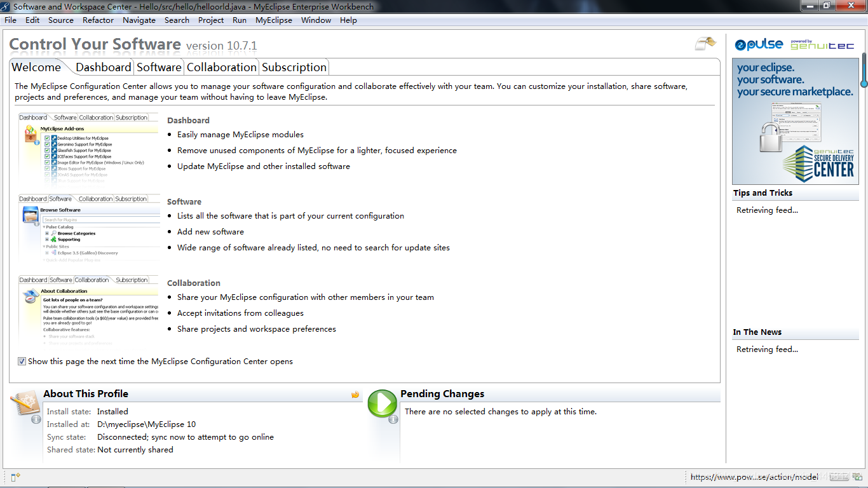Click the Dashboard preview thumbnail

(x=88, y=148)
